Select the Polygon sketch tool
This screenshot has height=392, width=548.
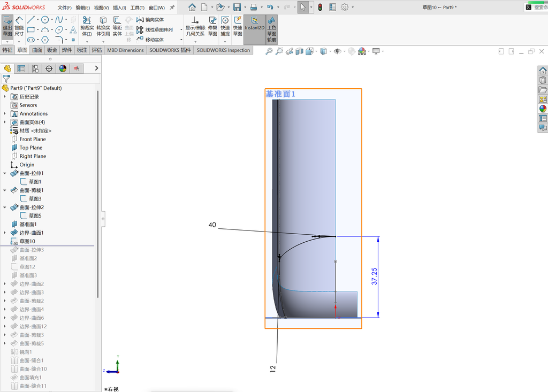coord(45,40)
